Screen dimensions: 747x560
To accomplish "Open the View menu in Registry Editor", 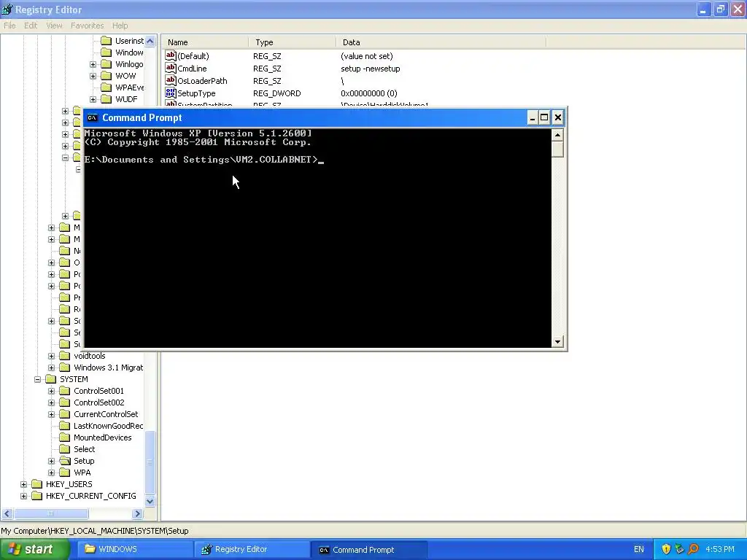I will coord(54,26).
